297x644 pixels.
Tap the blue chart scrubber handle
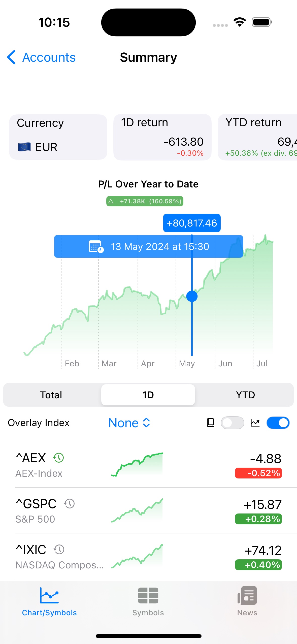pyautogui.click(x=192, y=296)
